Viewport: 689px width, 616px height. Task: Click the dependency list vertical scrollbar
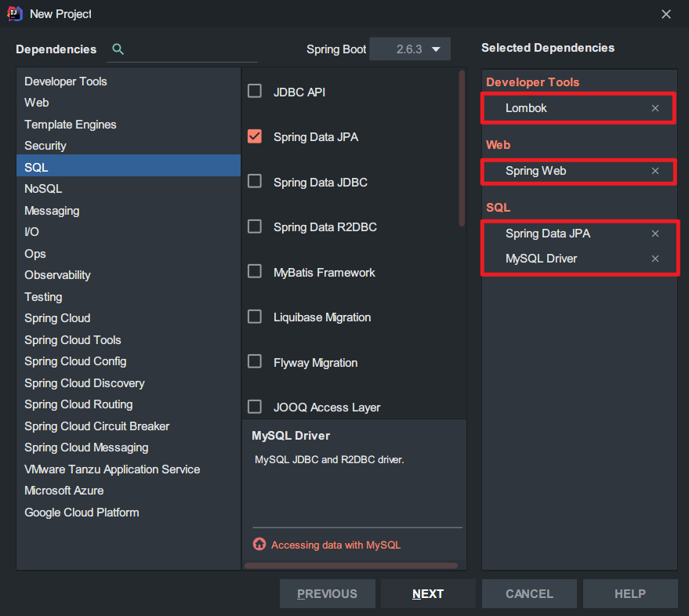click(x=462, y=148)
